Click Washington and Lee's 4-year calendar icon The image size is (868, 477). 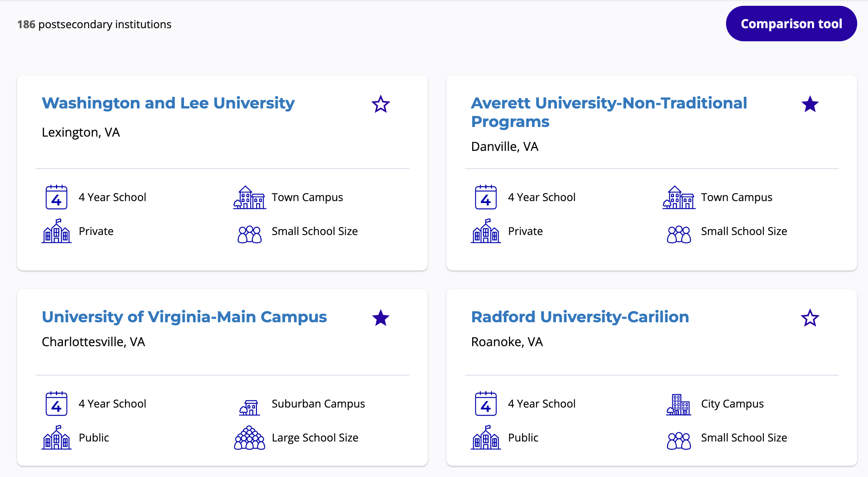(x=56, y=197)
